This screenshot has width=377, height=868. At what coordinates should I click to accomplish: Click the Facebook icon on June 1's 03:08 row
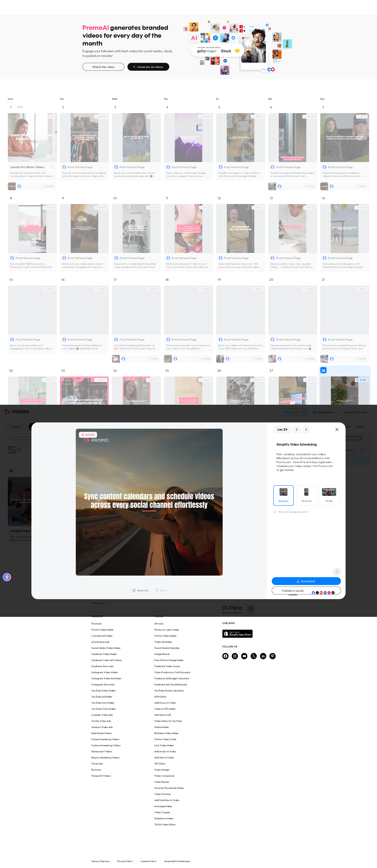click(19, 186)
